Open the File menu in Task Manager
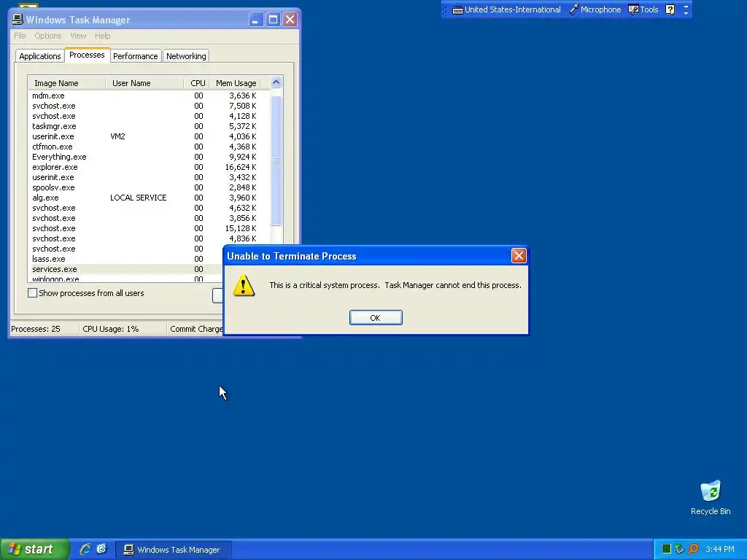 [x=20, y=36]
